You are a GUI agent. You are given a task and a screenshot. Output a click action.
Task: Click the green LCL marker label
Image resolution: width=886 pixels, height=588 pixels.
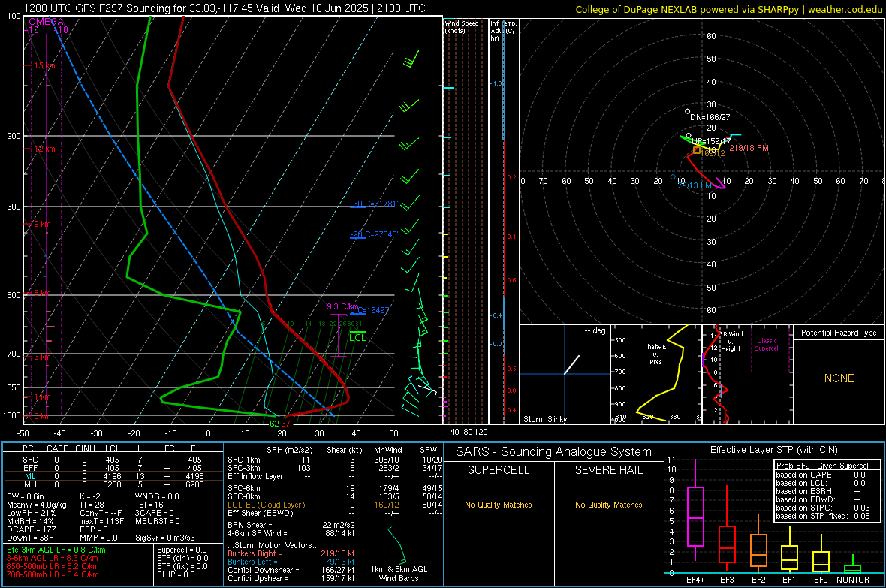pos(357,337)
